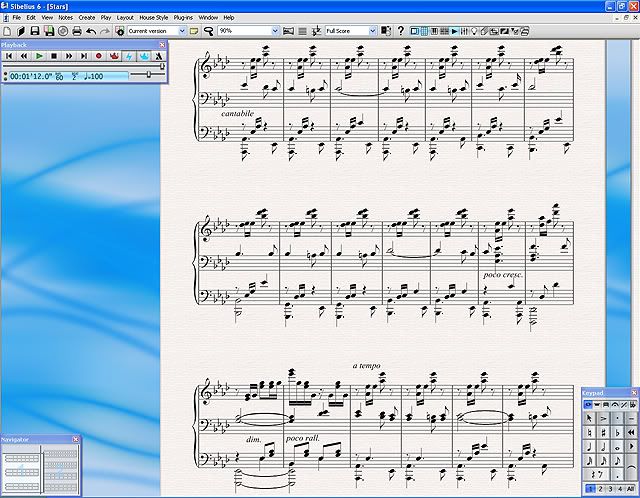Add accent articulation on Keypad
Viewport: 640px width, 498px height.
pos(604,418)
